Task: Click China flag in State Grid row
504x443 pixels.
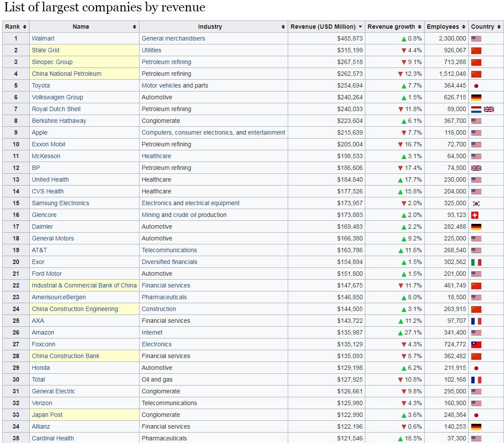Action: 476,51
